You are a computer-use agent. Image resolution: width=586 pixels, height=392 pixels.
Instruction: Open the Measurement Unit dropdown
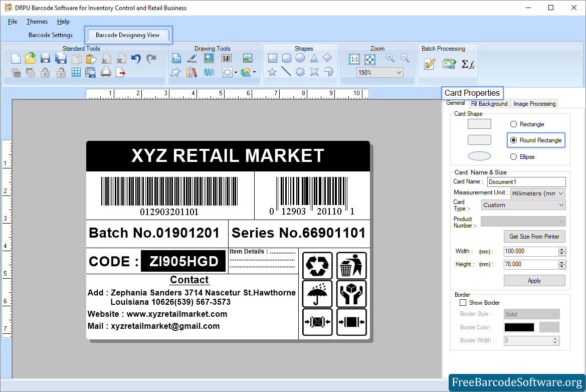click(538, 193)
